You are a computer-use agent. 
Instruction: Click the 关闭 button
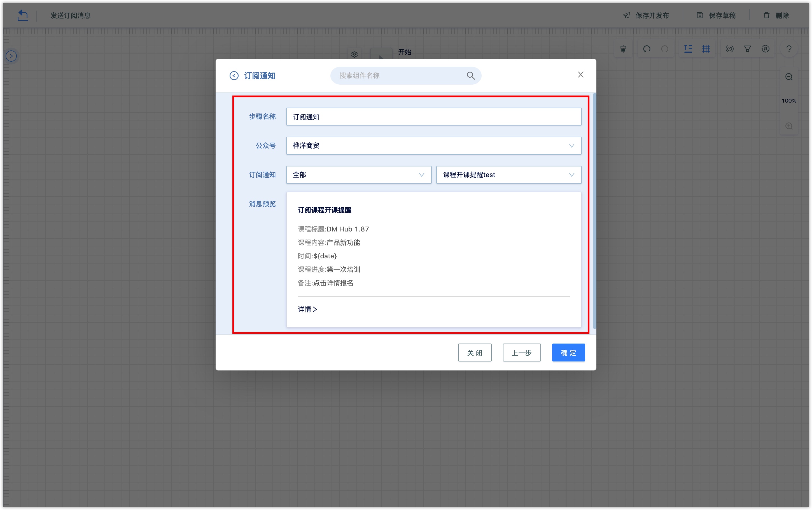[474, 353]
